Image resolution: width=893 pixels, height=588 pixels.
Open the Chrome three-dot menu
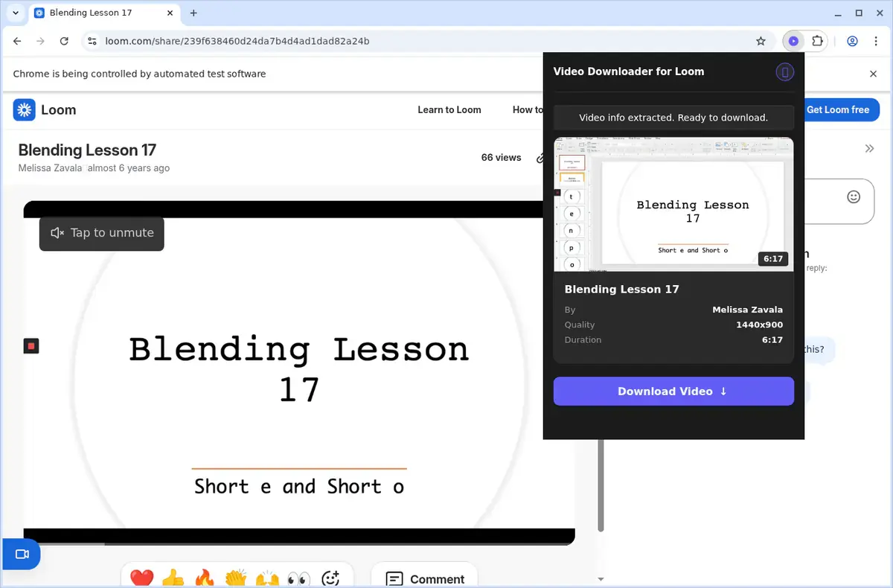[877, 42]
